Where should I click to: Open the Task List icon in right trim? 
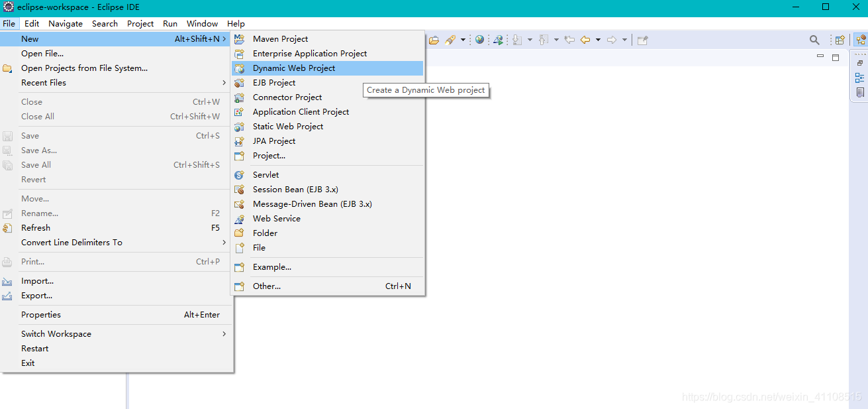point(860,93)
